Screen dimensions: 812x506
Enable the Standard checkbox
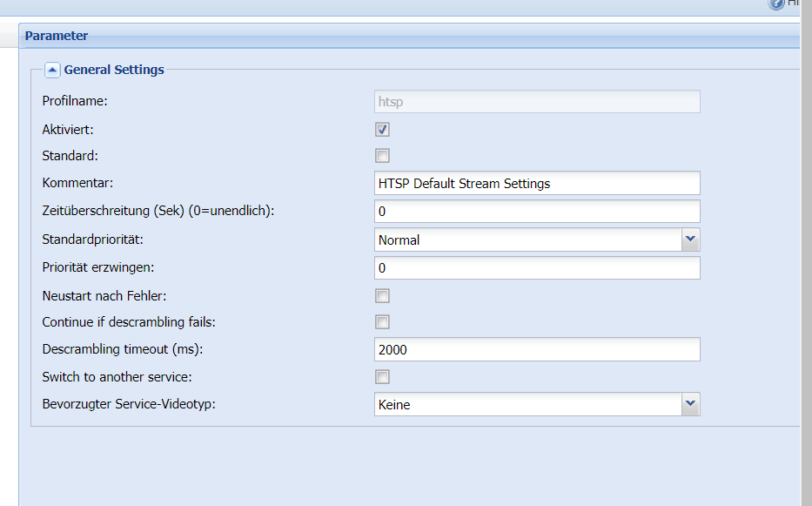click(382, 156)
